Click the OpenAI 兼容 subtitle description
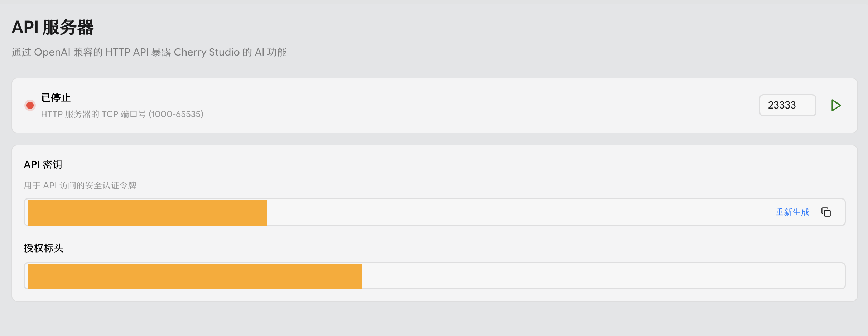Viewport: 868px width, 336px height. pos(149,52)
